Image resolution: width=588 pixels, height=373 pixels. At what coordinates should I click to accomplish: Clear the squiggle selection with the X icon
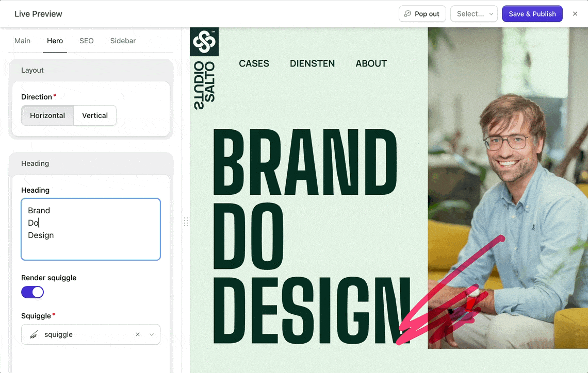pos(138,334)
